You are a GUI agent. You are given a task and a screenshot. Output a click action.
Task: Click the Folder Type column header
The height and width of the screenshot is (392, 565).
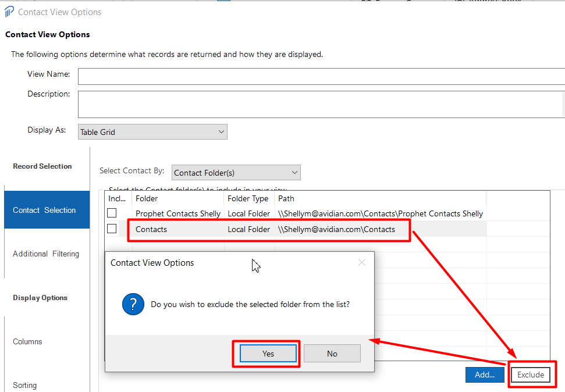point(250,198)
